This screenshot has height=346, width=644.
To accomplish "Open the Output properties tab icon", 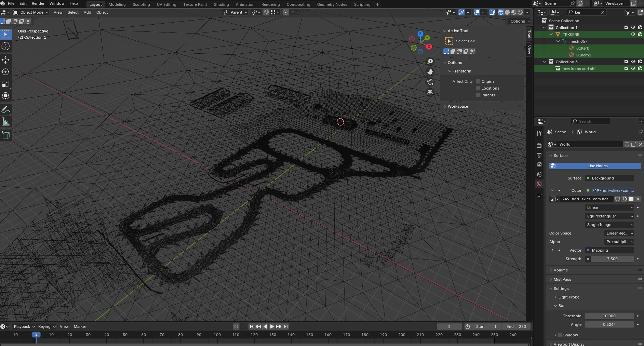I will coord(539,155).
